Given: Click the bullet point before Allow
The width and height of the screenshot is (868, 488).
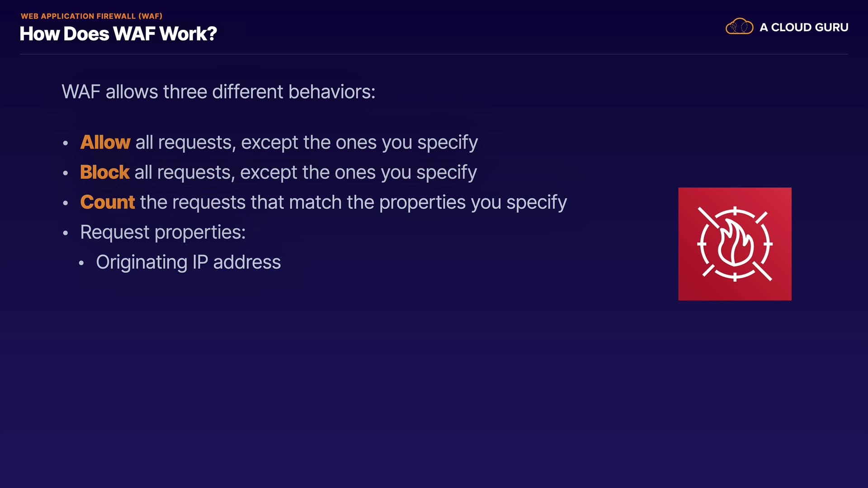Looking at the screenshot, I should click(x=66, y=144).
